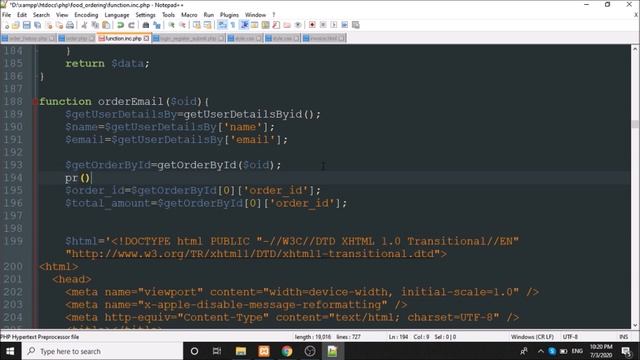Click the Close All toolbar icon
The image size is (640, 360).
pyautogui.click(x=60, y=25)
